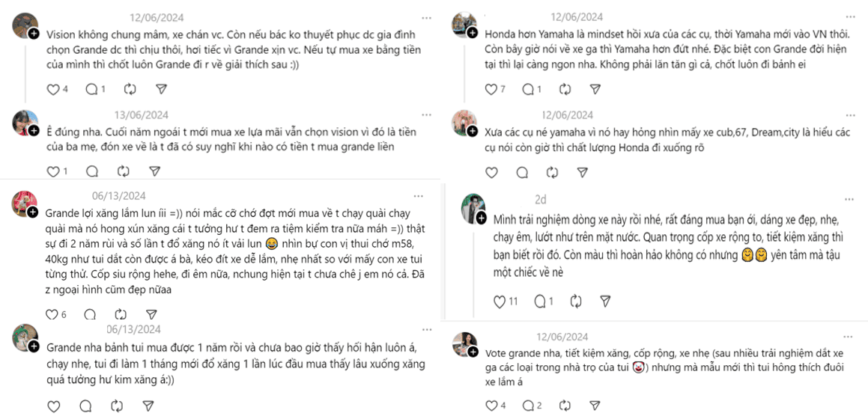This screenshot has height=419, width=868.
Task: Reply to the "Honda hơn Yamaha" comment
Action: pos(528,89)
